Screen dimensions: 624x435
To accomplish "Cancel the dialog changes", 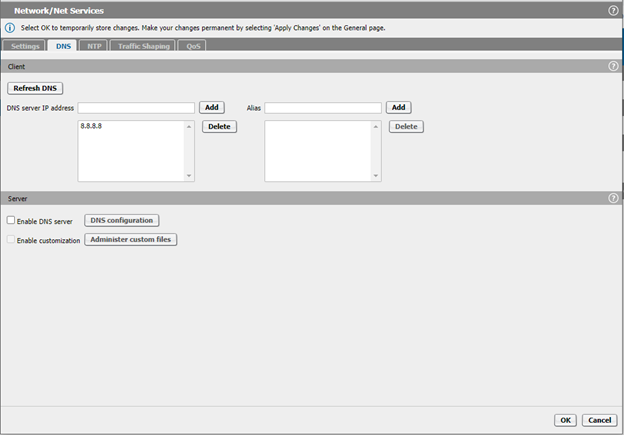I will point(599,420).
